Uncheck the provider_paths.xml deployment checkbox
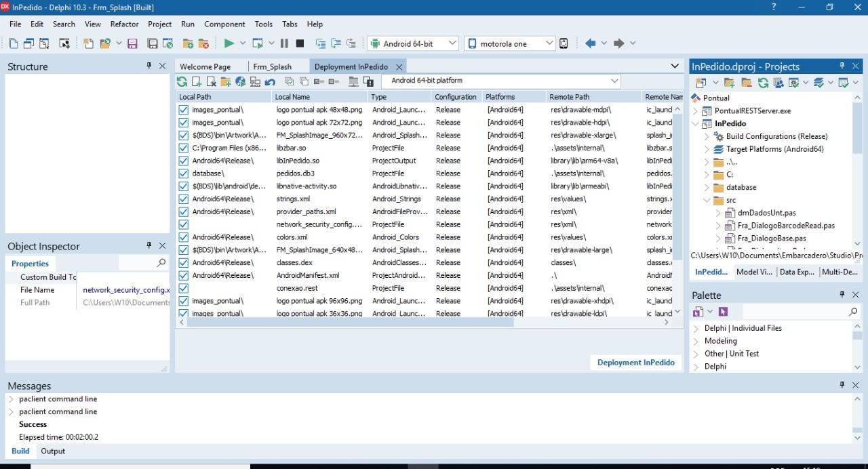 coord(183,211)
